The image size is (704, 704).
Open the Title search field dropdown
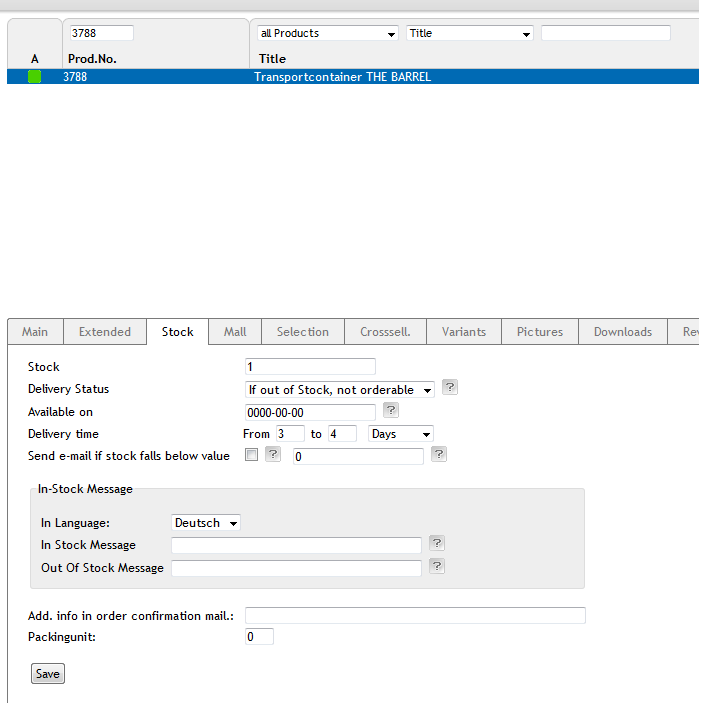coord(470,33)
